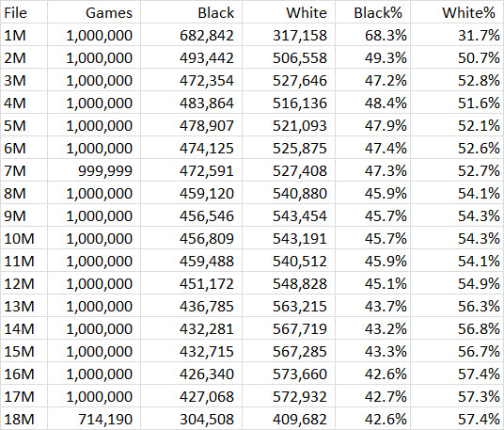Click cell with value 567,719

tap(289, 328)
